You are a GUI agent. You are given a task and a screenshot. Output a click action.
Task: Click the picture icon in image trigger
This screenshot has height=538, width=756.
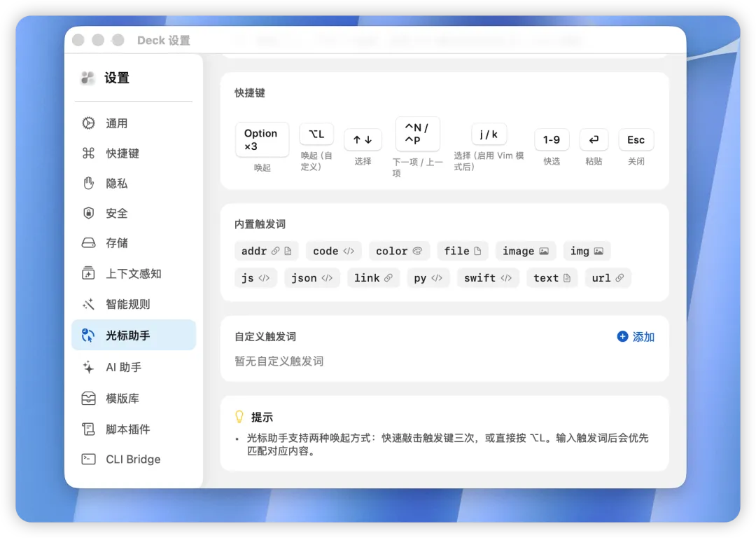pos(544,251)
